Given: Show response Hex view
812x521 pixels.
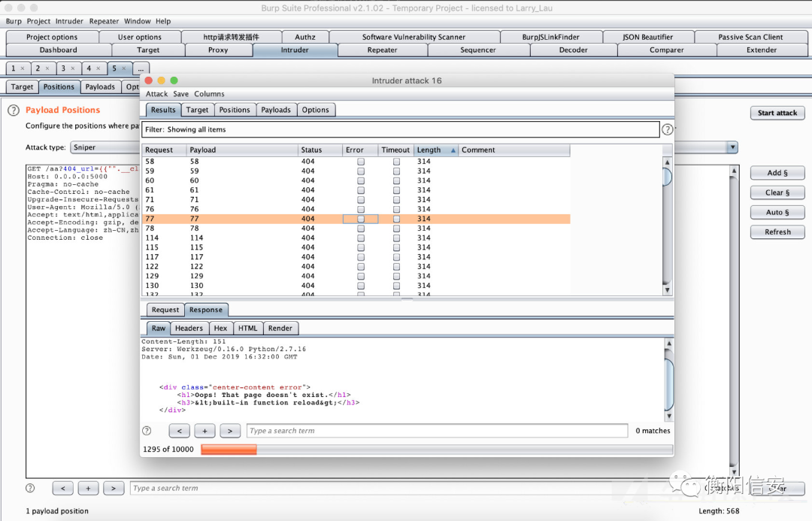Looking at the screenshot, I should tap(220, 329).
